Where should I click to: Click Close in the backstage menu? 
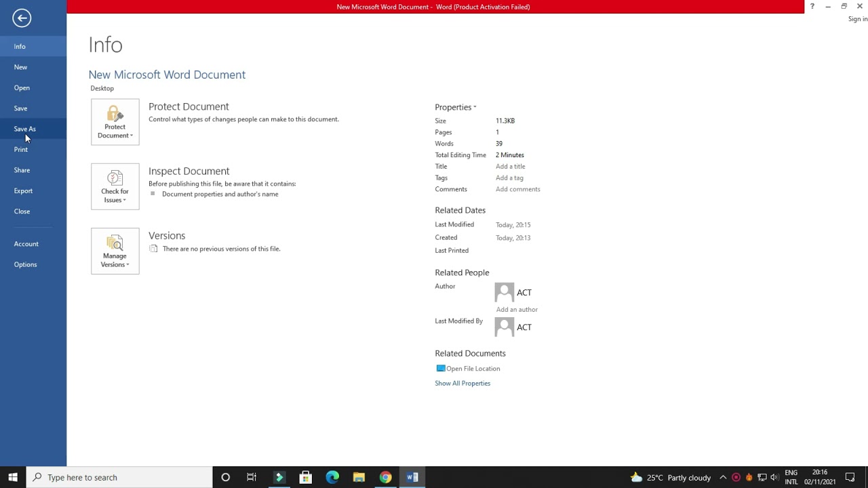pyautogui.click(x=33, y=211)
